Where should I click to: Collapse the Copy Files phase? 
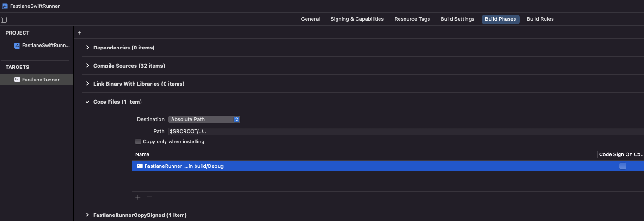pyautogui.click(x=87, y=102)
